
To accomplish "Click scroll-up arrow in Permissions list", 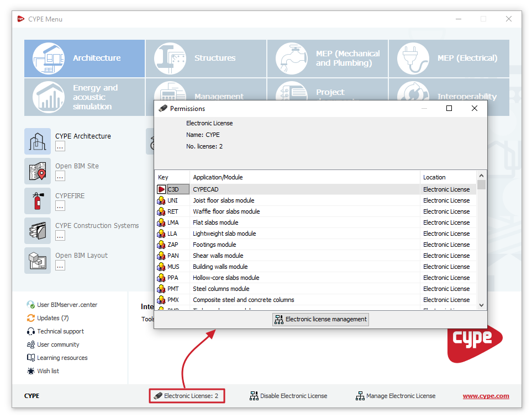I will click(x=481, y=175).
